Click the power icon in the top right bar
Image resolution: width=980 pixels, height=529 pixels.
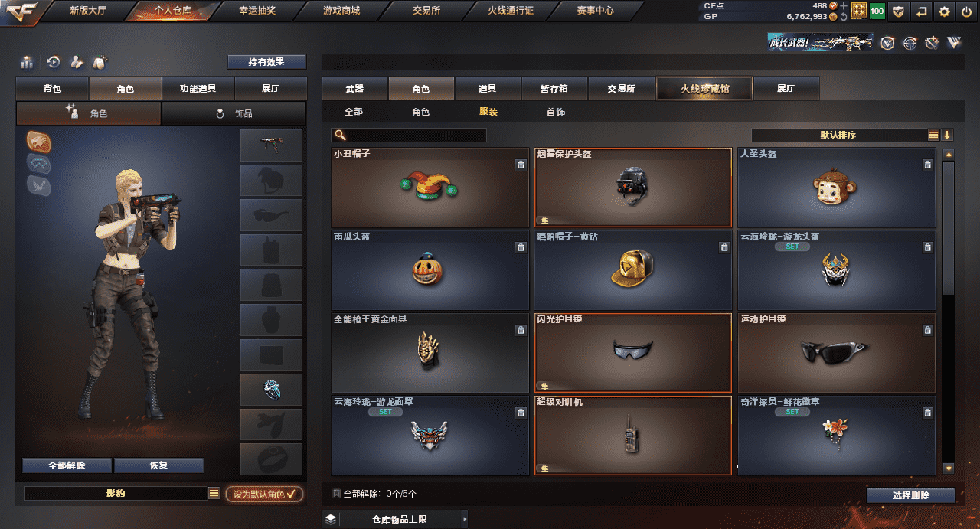coord(966,11)
